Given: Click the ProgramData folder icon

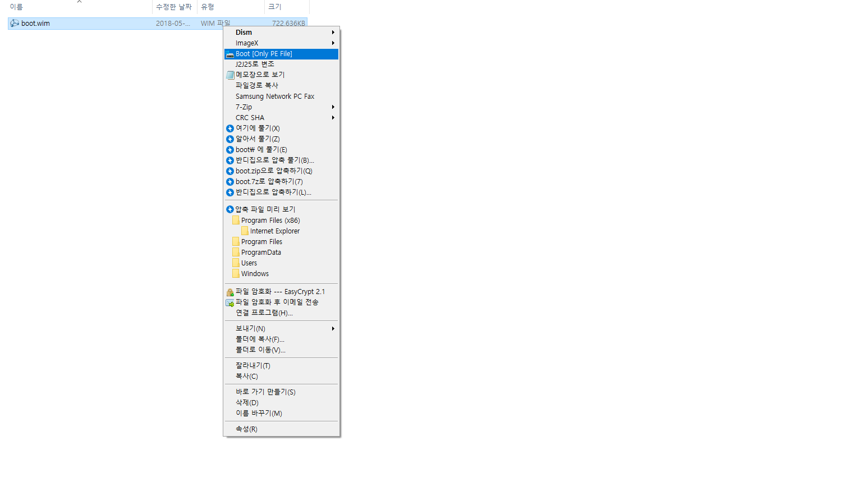Looking at the screenshot, I should [x=236, y=252].
